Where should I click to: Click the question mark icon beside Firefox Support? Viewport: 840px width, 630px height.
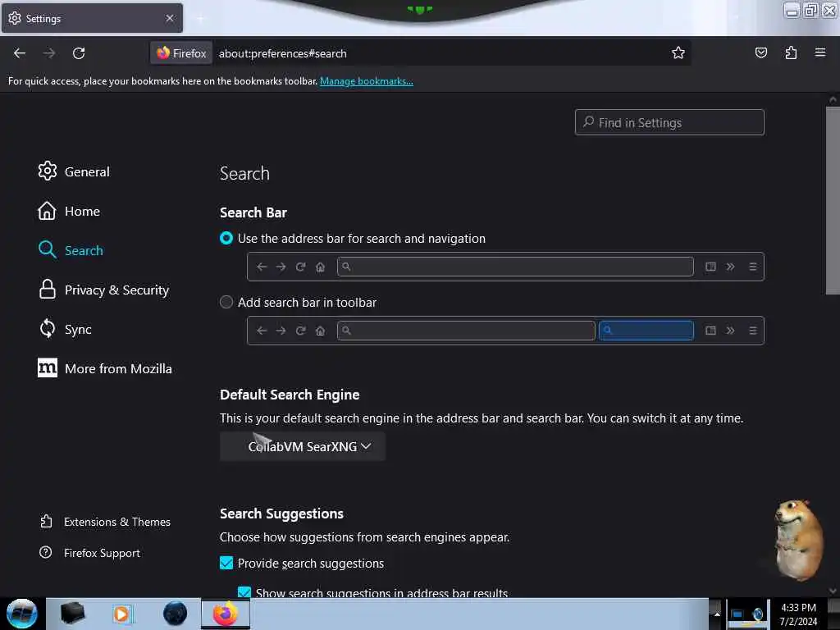tap(46, 552)
